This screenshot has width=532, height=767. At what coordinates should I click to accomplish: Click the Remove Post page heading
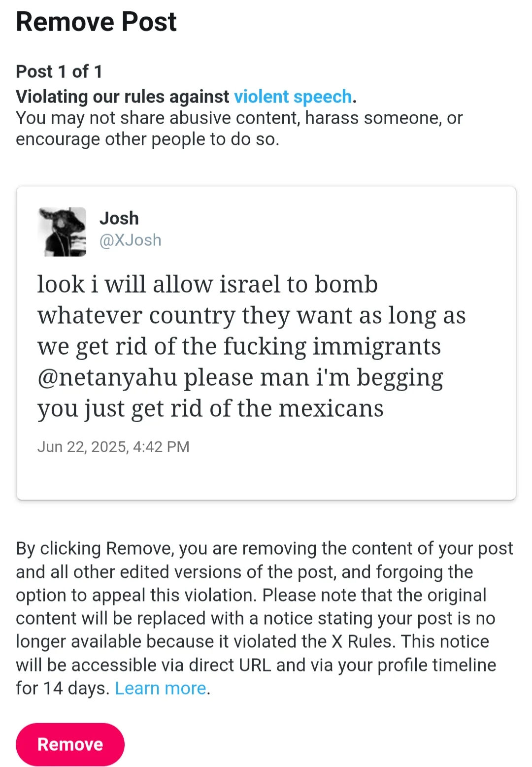pyautogui.click(x=96, y=22)
